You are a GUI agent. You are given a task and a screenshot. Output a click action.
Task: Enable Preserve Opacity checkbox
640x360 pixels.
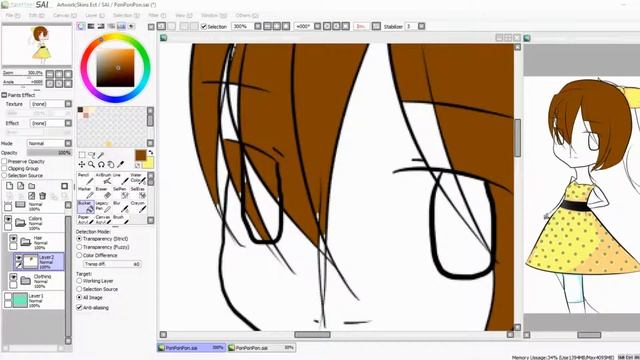[4, 162]
